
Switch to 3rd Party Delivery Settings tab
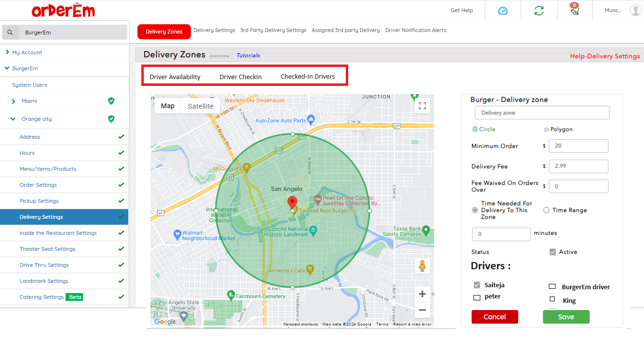pyautogui.click(x=273, y=30)
